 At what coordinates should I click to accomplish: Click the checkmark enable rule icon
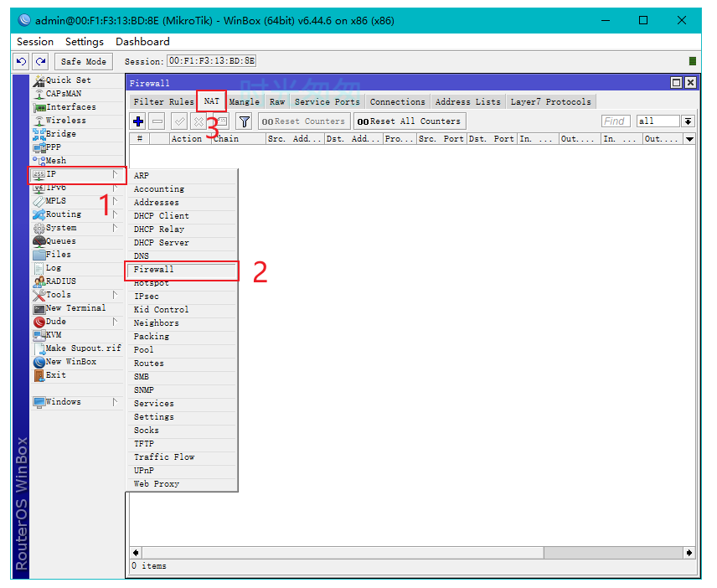click(x=179, y=121)
